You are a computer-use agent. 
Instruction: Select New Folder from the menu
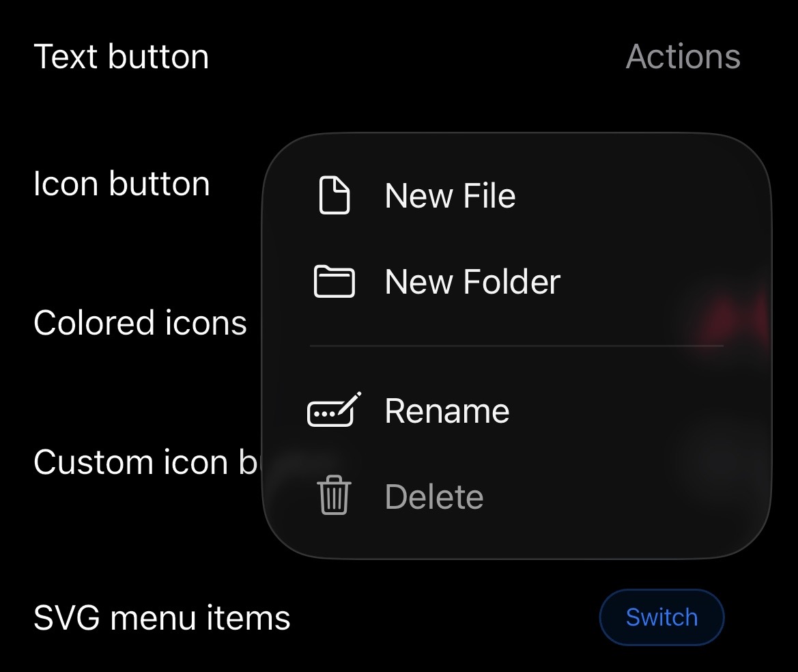pyautogui.click(x=472, y=281)
